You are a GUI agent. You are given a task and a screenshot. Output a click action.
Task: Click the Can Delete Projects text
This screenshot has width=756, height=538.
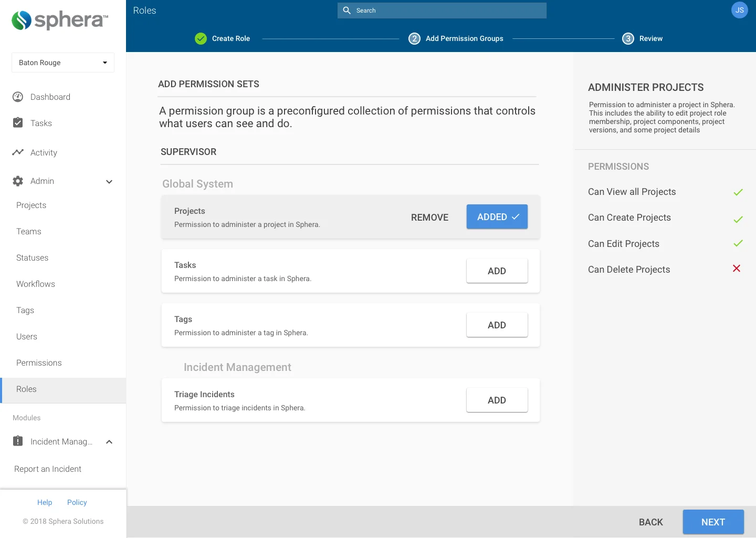[629, 270]
